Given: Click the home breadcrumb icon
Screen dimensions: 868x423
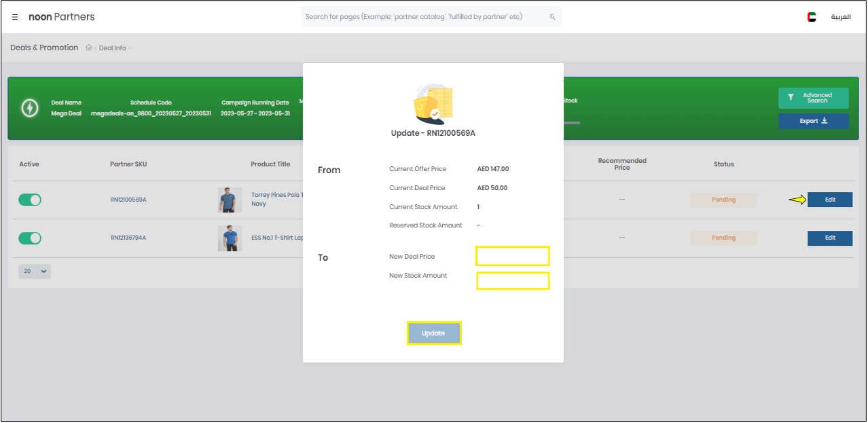Looking at the screenshot, I should point(88,48).
